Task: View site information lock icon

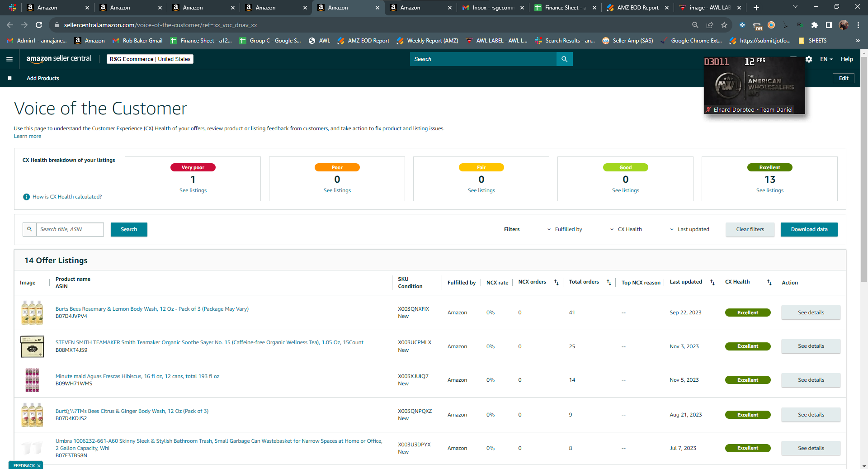Action: point(57,25)
